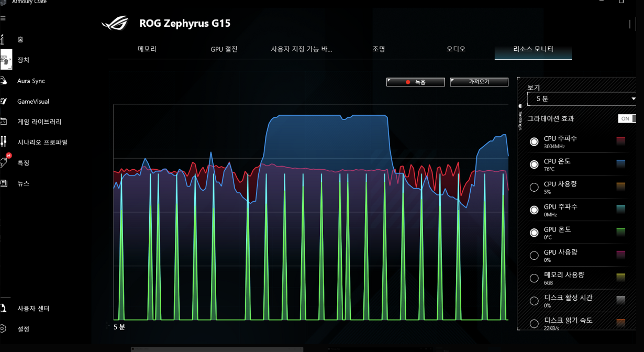The height and width of the screenshot is (352, 644).
Task: Switch to Memory (메모리) tab
Action: click(147, 49)
